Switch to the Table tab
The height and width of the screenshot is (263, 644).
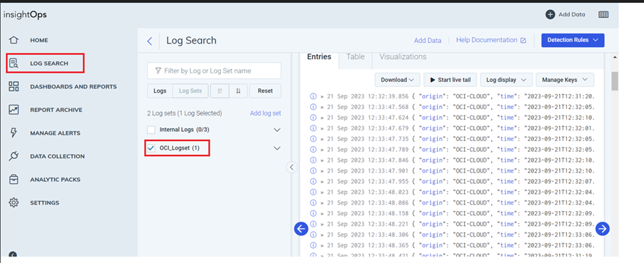[355, 56]
